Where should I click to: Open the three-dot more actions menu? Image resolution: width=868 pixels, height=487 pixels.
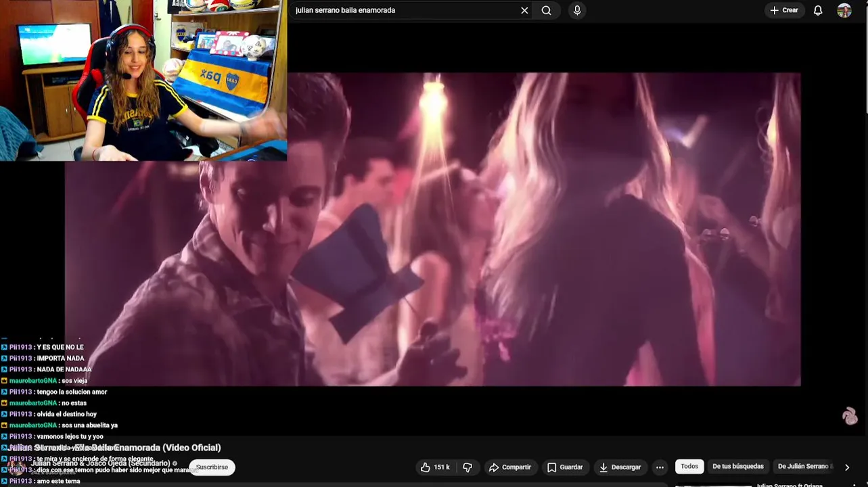660,467
